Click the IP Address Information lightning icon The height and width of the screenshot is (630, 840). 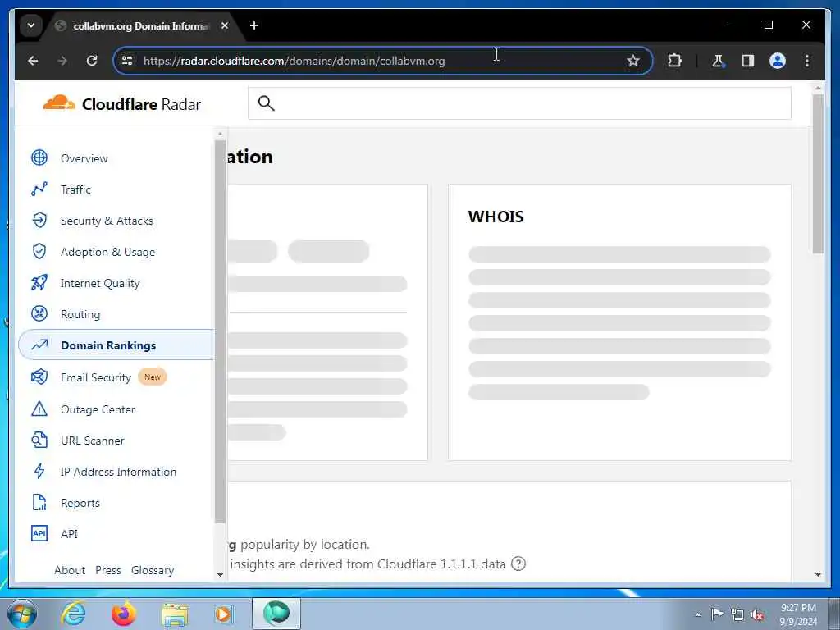39,472
